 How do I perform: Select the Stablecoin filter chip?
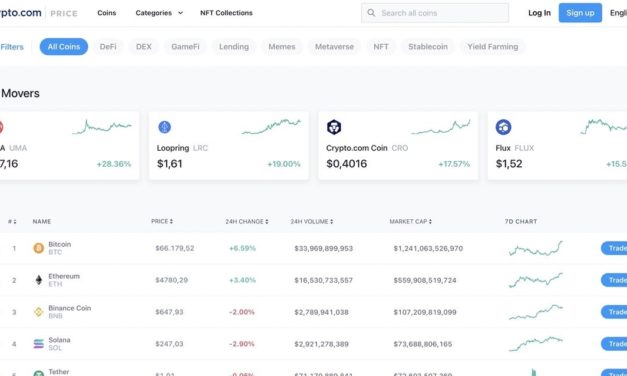point(428,47)
